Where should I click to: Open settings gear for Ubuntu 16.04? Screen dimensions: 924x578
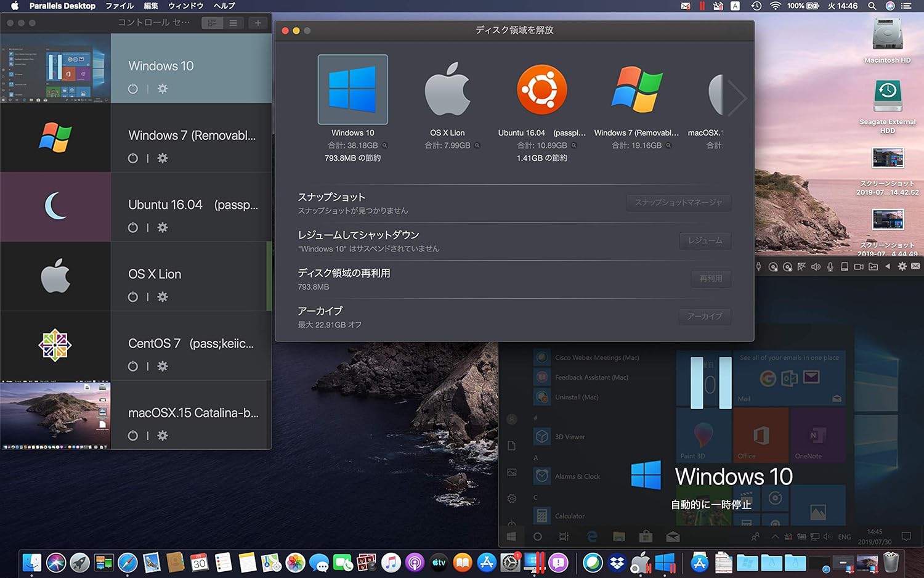coord(163,227)
